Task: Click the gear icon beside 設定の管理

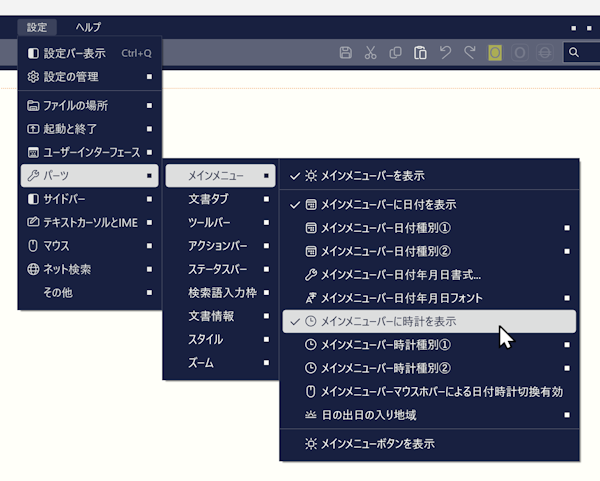Action: 33,76
